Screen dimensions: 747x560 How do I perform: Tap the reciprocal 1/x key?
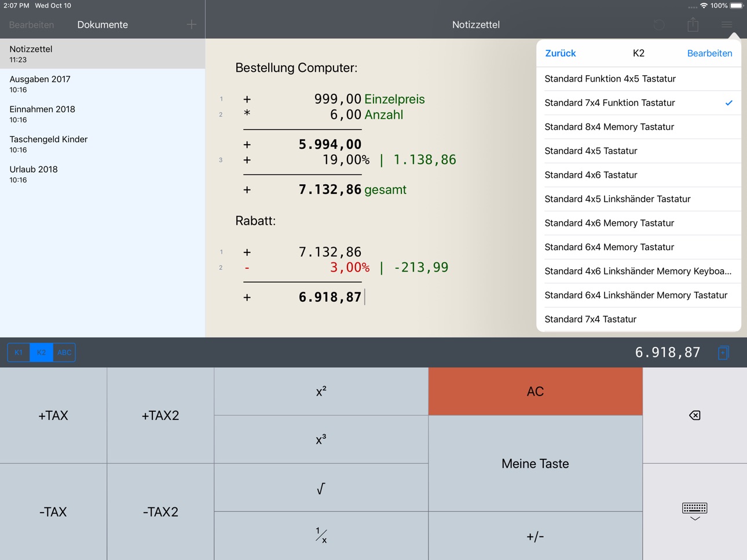(x=321, y=536)
